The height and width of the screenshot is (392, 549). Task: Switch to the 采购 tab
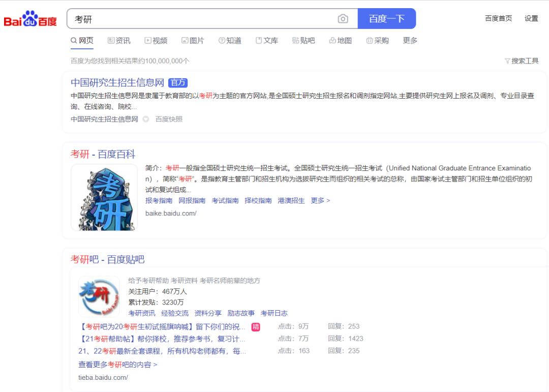coord(377,41)
